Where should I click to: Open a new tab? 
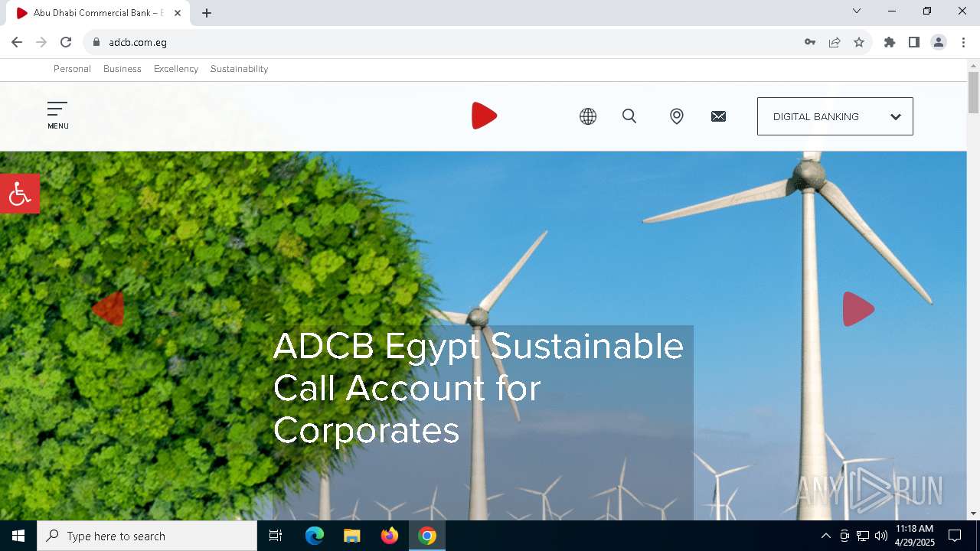pos(207,13)
